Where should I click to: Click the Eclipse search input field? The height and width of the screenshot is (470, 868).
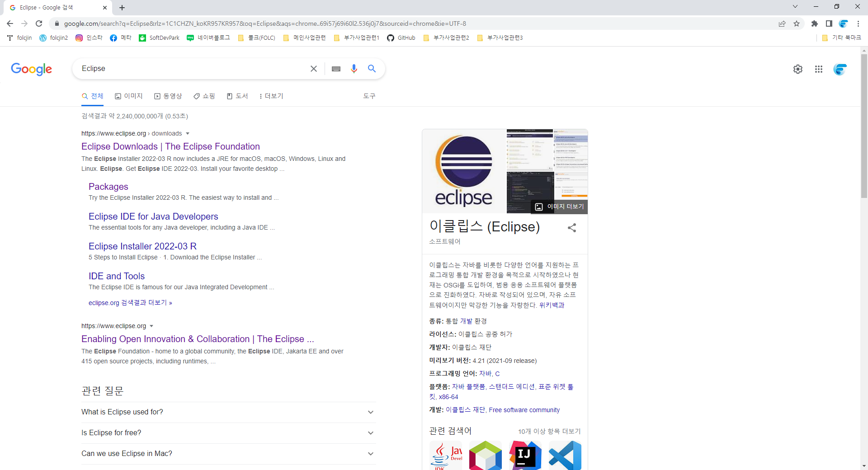[192, 69]
